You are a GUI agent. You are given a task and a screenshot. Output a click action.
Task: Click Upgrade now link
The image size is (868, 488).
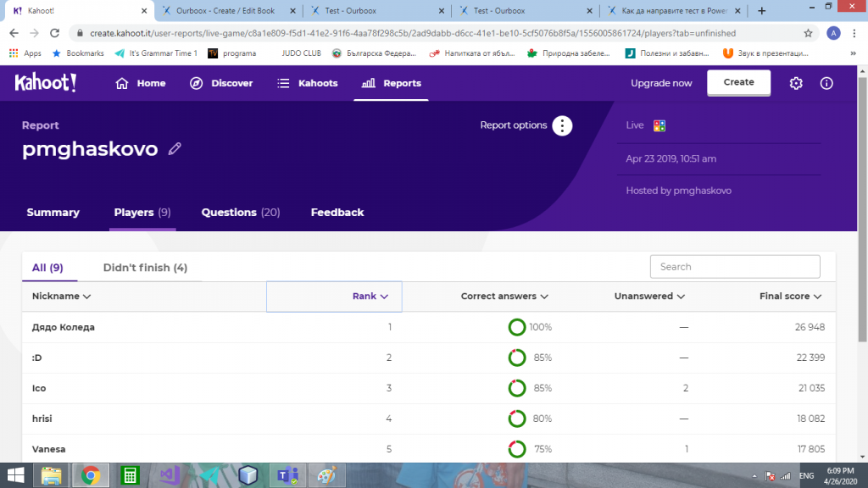661,83
